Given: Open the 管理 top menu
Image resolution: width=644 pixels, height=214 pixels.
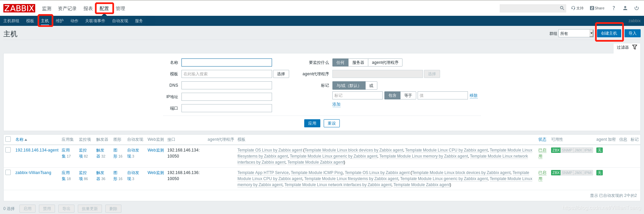Looking at the screenshot, I should pyautogui.click(x=120, y=8).
